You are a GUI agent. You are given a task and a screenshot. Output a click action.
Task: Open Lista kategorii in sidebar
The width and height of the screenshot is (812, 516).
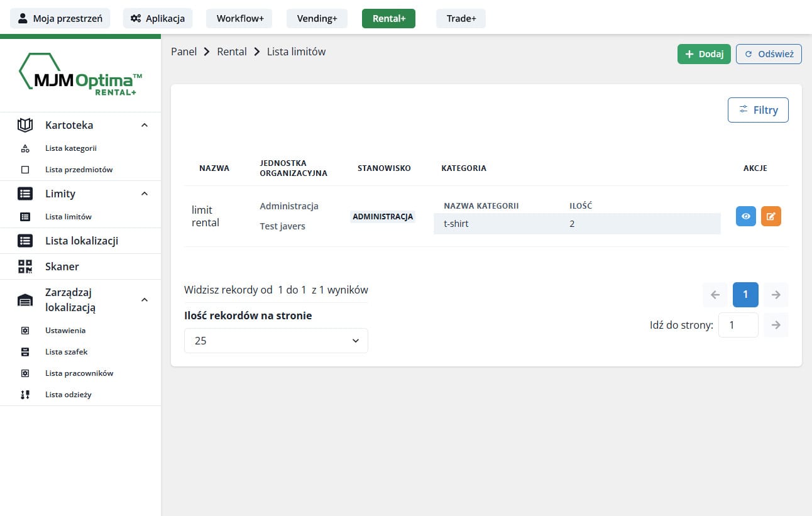coord(70,148)
